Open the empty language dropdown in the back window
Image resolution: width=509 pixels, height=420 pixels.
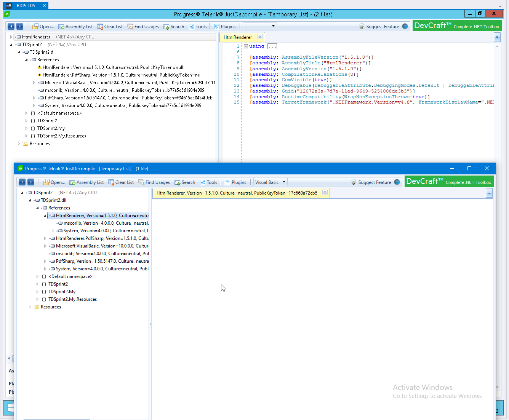259,26
